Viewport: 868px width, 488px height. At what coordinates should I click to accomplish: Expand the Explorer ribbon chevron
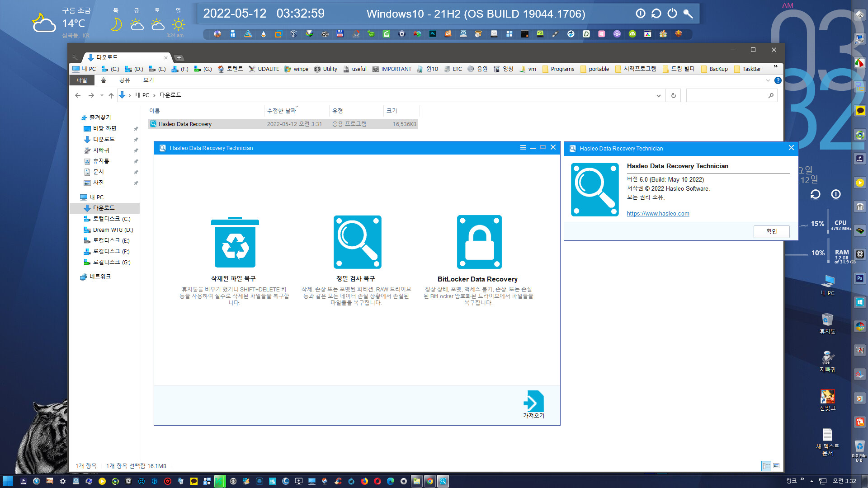coord(768,80)
